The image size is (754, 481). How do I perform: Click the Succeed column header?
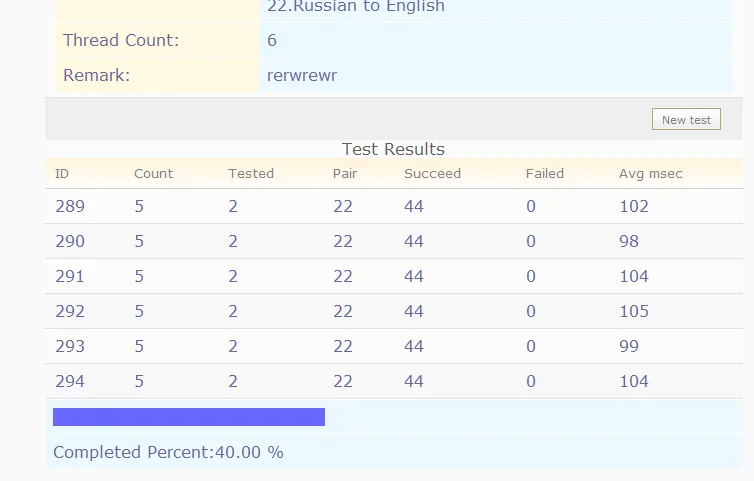pos(432,174)
